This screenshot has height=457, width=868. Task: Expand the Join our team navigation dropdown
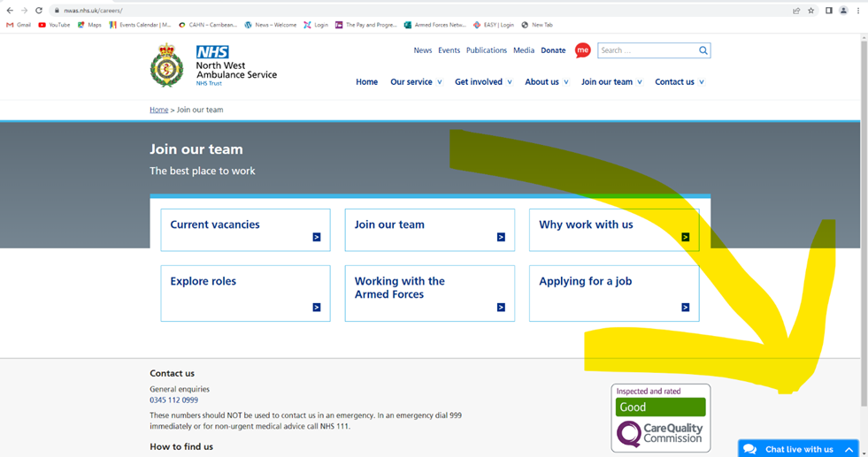[611, 82]
